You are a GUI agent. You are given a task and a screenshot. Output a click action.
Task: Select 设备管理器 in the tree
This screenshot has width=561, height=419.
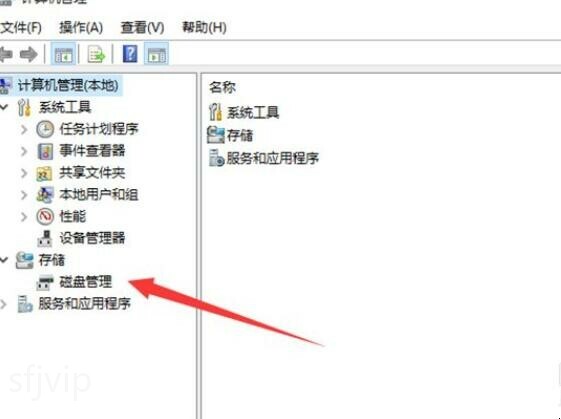click(x=92, y=238)
